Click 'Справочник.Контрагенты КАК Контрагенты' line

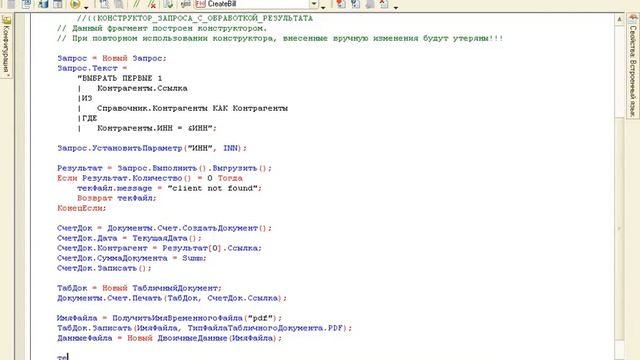coord(192,108)
